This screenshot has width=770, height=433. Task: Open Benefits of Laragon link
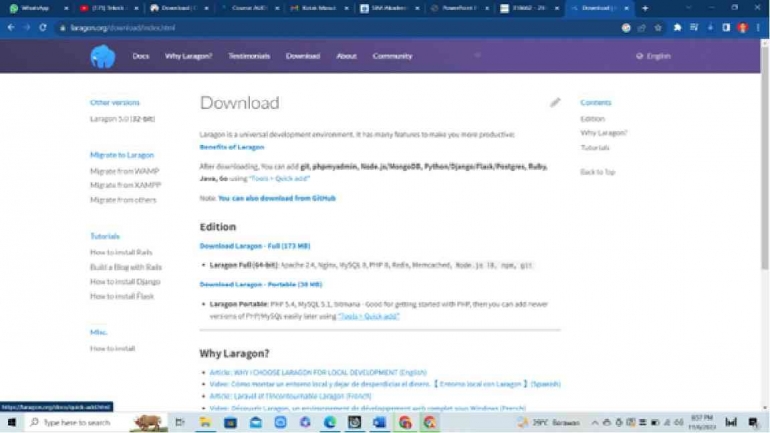pyautogui.click(x=232, y=147)
